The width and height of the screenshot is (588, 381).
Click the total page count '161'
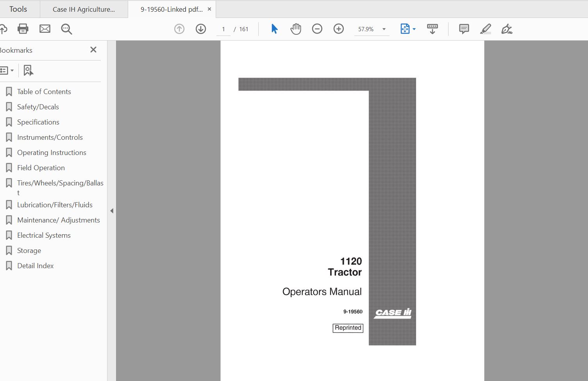click(244, 29)
